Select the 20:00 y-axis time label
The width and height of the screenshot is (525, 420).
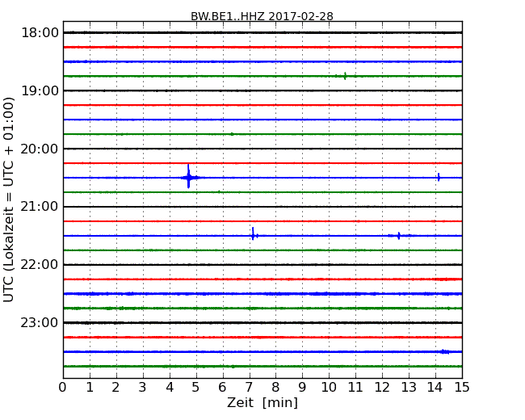[40, 149]
